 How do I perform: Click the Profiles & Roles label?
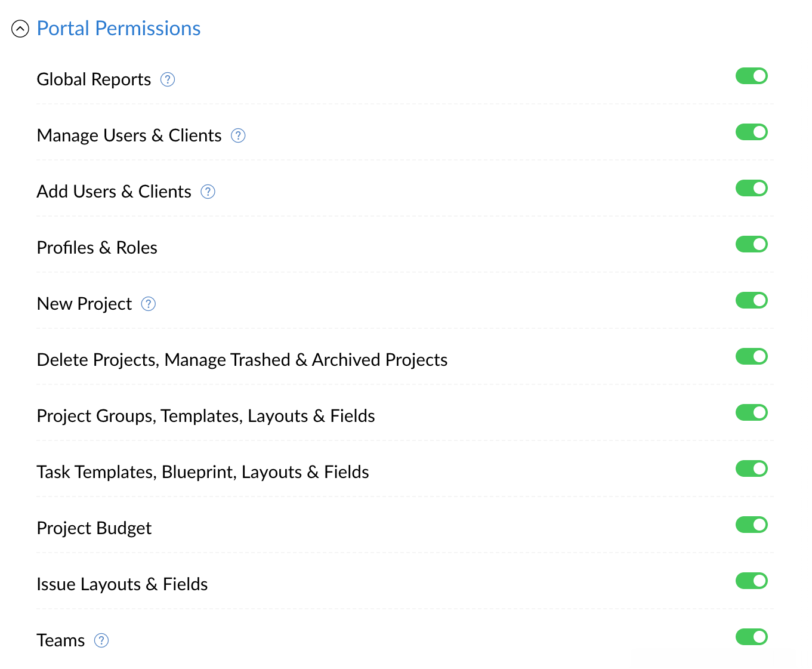tap(97, 248)
